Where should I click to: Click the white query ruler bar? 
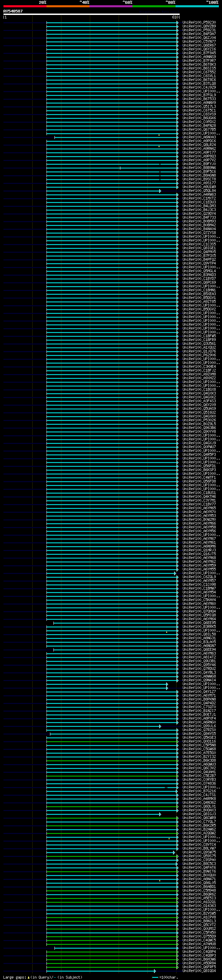(x=92, y=14)
